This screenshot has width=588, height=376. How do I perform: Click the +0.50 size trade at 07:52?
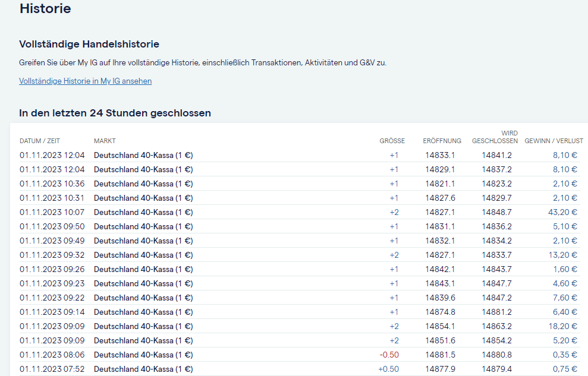click(388, 369)
